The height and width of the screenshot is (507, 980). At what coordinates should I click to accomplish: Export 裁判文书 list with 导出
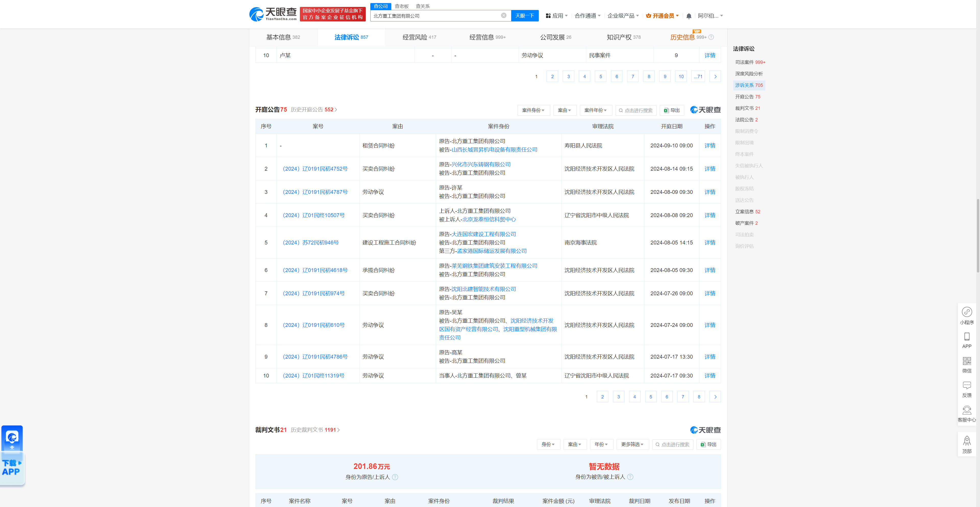click(708, 444)
